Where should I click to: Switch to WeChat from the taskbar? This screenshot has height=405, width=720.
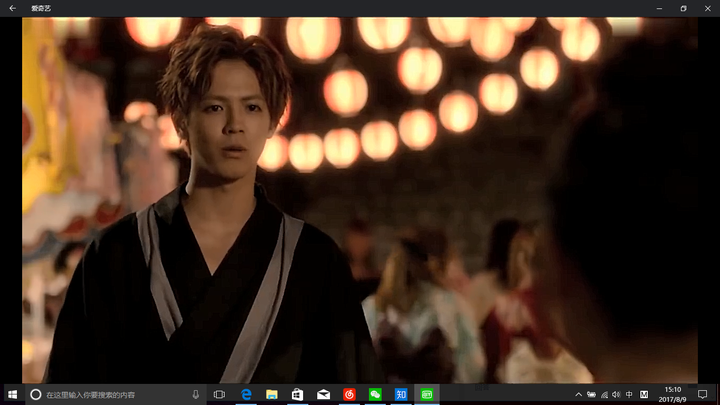(x=375, y=394)
